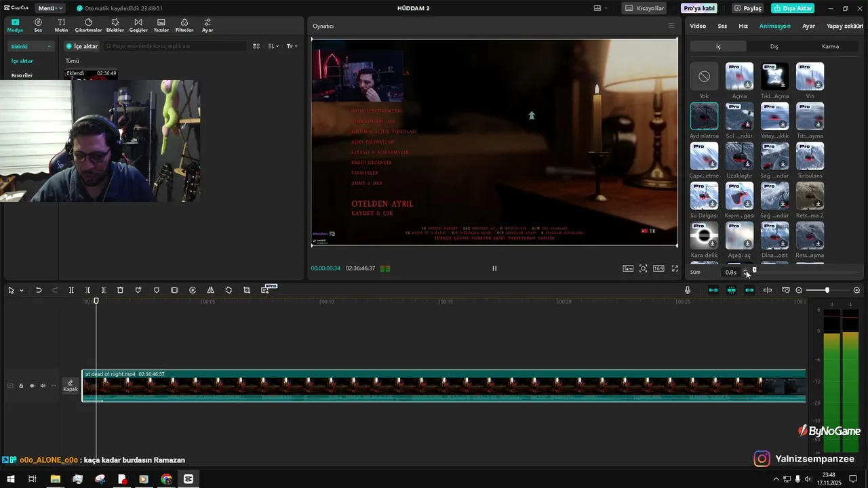Open the Yazılar captions panel
The height and width of the screenshot is (488, 868).
tap(161, 26)
